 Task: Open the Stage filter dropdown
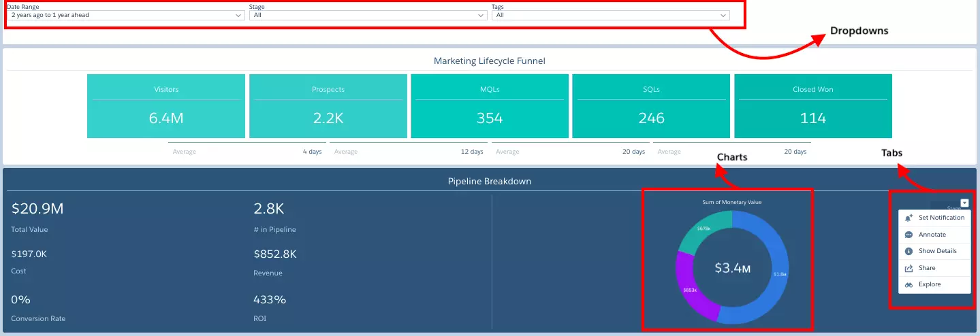pos(368,15)
